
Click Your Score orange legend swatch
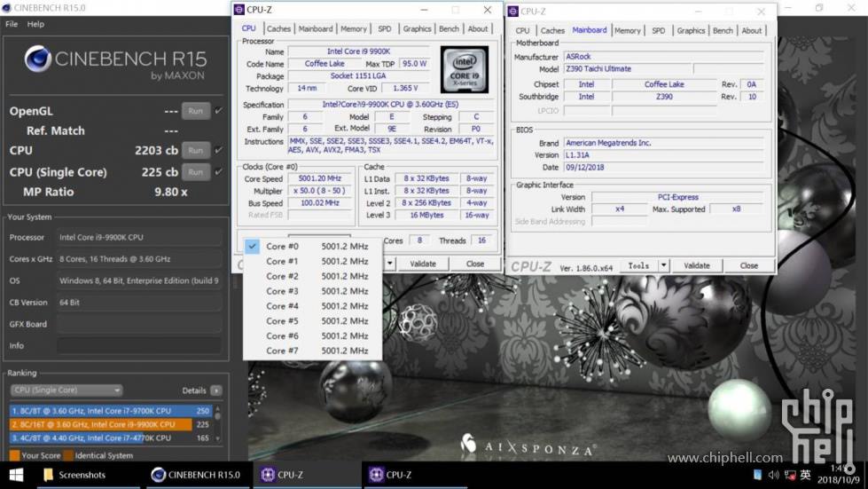tap(15, 456)
